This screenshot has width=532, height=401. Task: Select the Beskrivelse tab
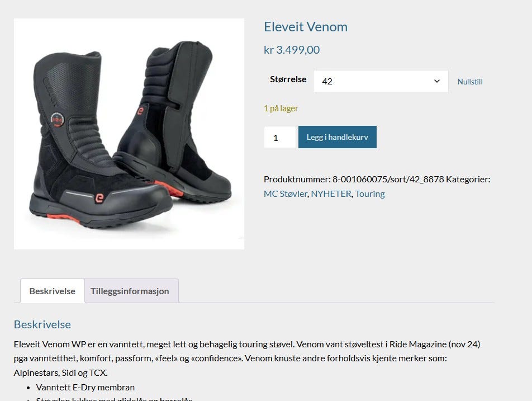[53, 291]
